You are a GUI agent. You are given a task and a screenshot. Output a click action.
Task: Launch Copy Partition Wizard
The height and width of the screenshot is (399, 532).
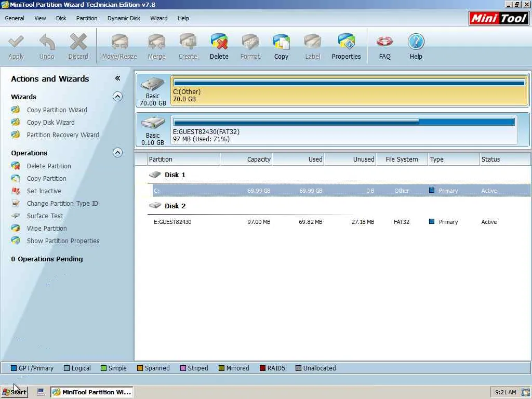tap(57, 110)
